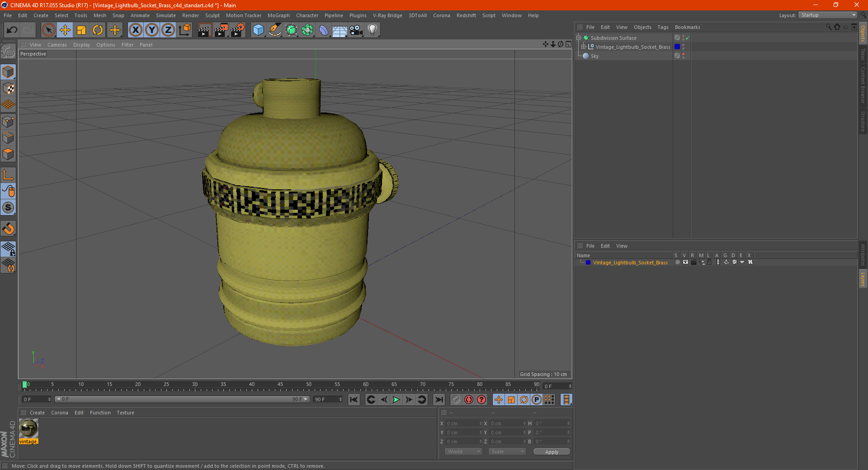Viewport: 868px width, 470px height.
Task: Open the MoGraph menu
Action: tap(278, 15)
